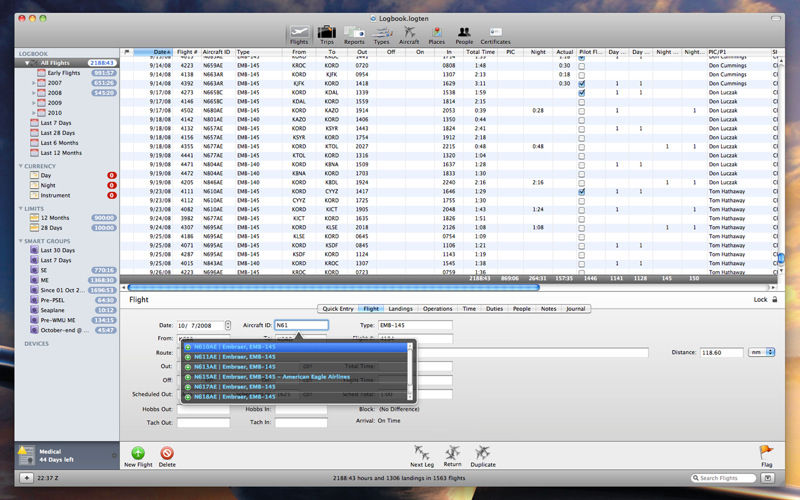Toggle Pilot Flying checkbox for flight 4205
800x500 pixels.
[582, 183]
